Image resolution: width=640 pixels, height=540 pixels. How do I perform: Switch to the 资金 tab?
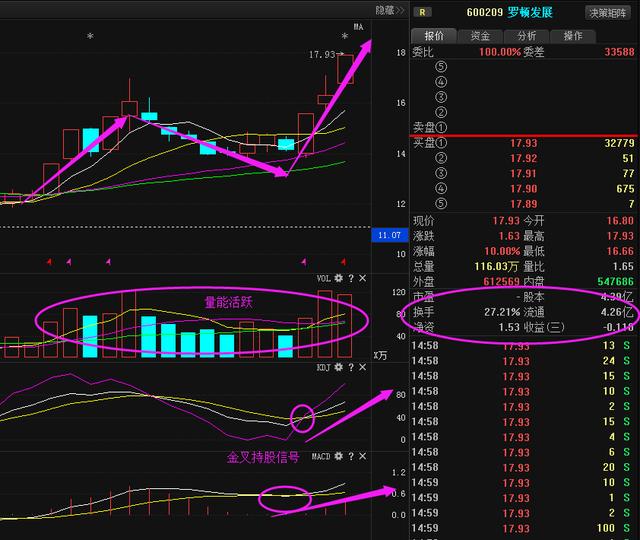(480, 35)
